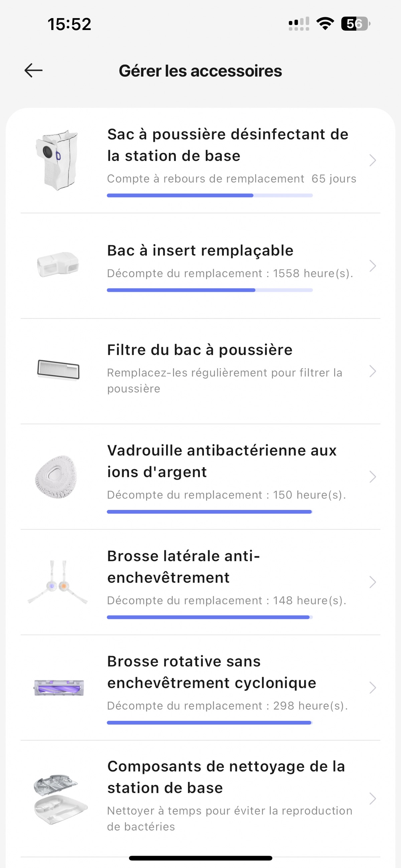Expand chevron for Filtre du bac à poussière
401x868 pixels.
point(372,371)
